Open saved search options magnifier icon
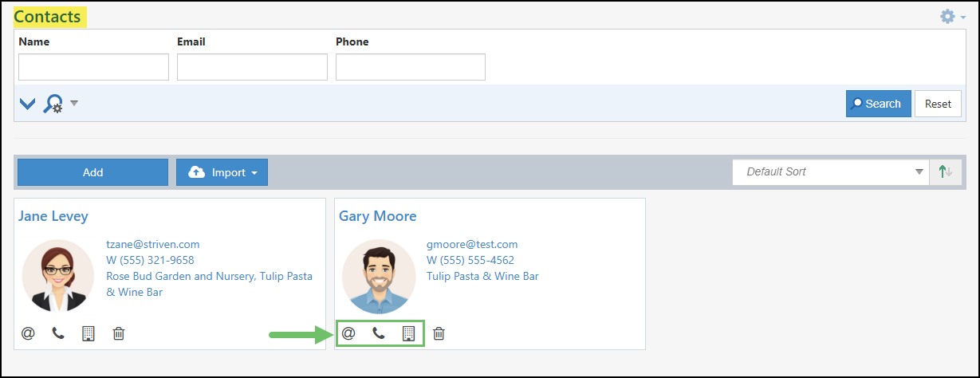The height and width of the screenshot is (378, 980). pos(53,104)
